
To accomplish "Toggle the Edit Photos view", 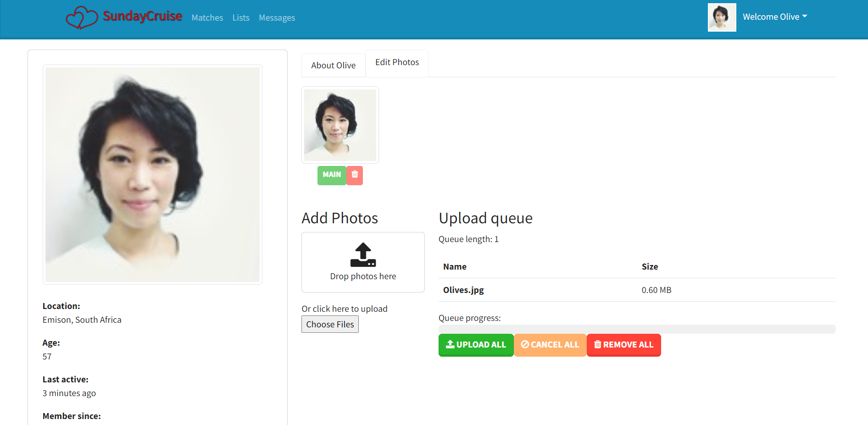I will point(396,62).
